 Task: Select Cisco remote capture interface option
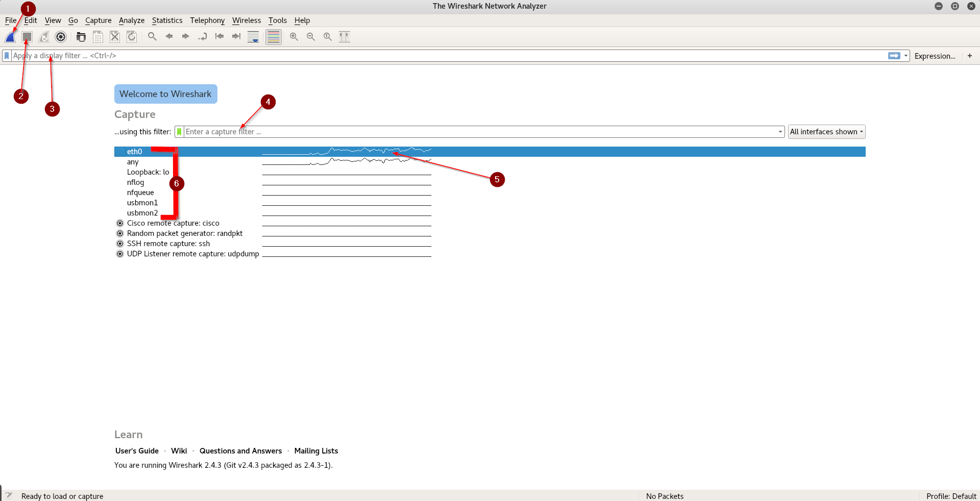pos(173,223)
